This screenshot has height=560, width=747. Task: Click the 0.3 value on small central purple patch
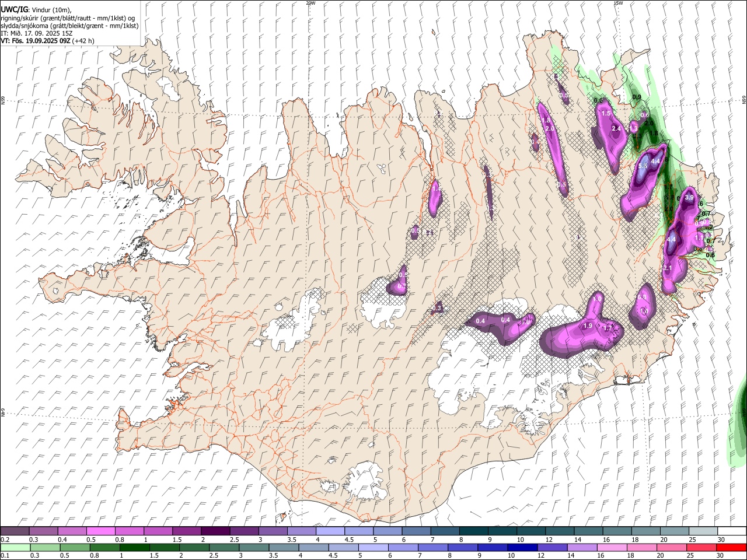tap(437, 308)
